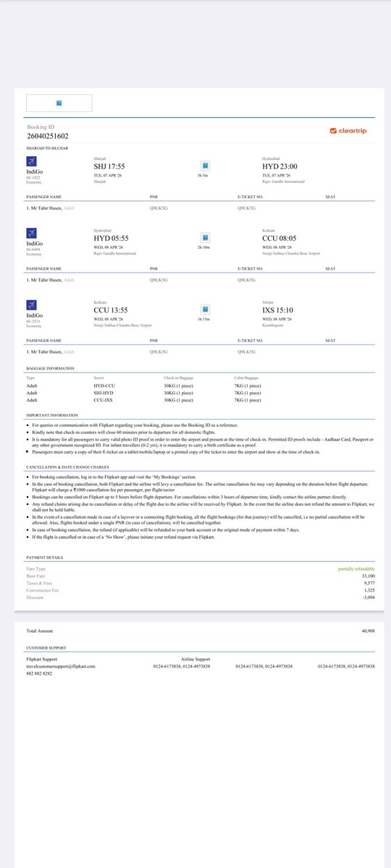Screen dimensions: 391x868
Task: Click passenger Mr Tahir Husen under CCU-IXS flight
Action: tap(50, 351)
